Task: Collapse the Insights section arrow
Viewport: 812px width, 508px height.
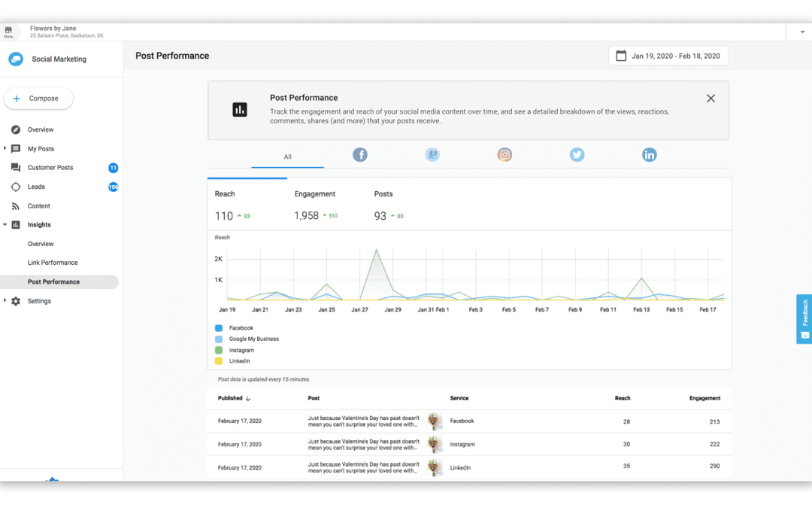Action: click(x=5, y=225)
